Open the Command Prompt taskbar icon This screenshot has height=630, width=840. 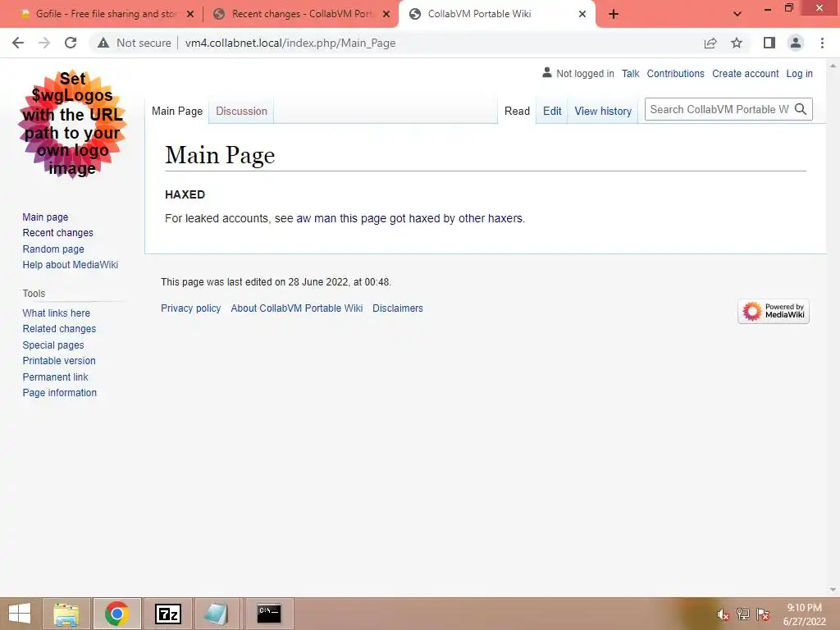[x=269, y=614]
